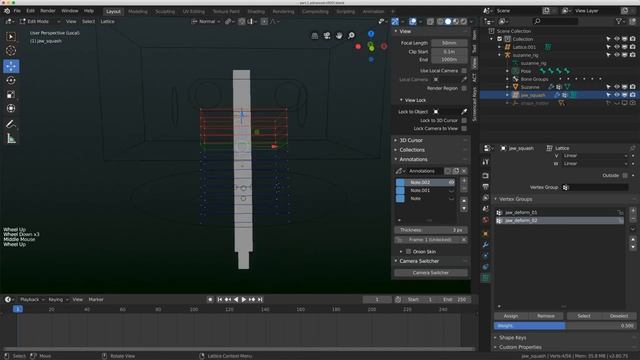The image size is (640, 360).
Task: Open outliner filter funnel icon
Action: [x=619, y=21]
